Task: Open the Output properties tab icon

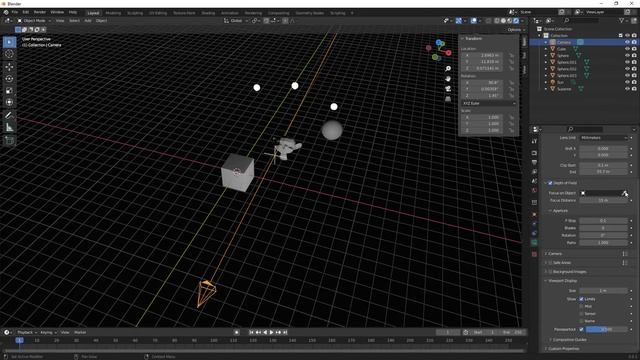Action: click(x=534, y=162)
